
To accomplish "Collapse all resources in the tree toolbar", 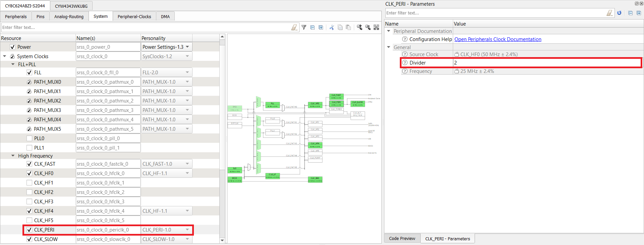I will point(312,28).
